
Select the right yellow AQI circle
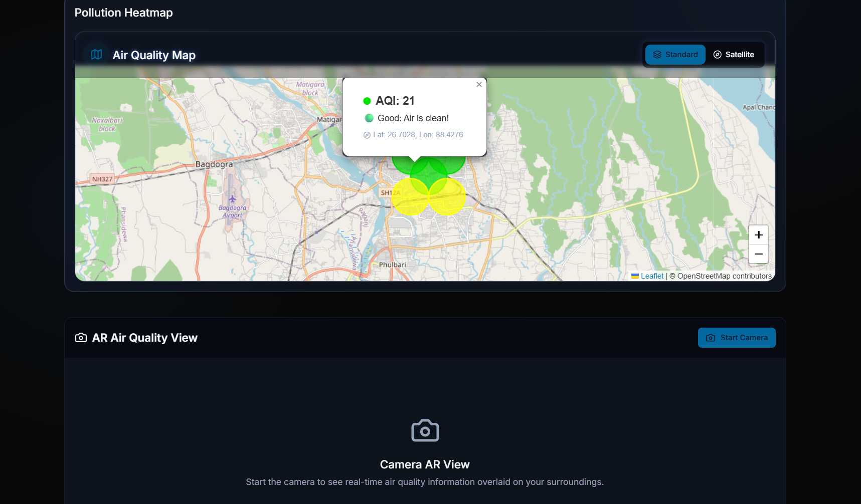click(x=447, y=197)
